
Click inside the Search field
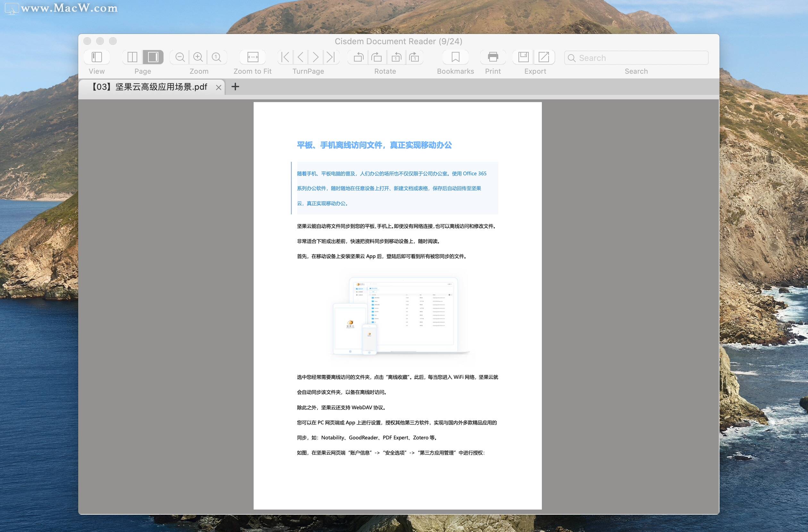(x=636, y=58)
